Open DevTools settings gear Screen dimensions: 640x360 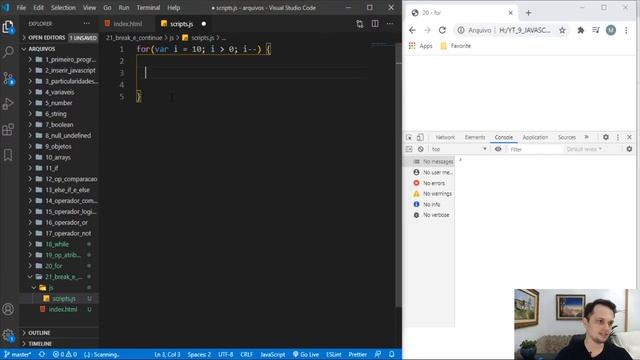(606, 138)
